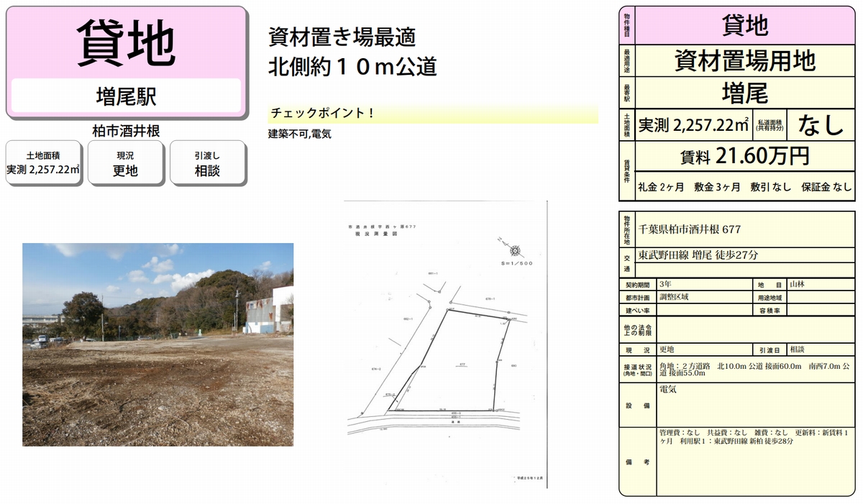This screenshot has width=863, height=504.
Task: Select 実測 2,257.22㎡ in the table's 土地面積 row
Action: (694, 126)
